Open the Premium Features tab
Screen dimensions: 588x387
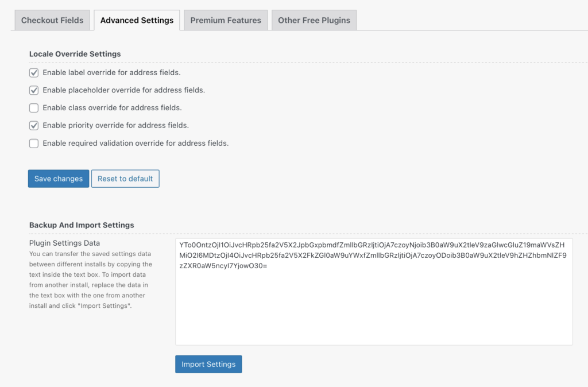226,20
